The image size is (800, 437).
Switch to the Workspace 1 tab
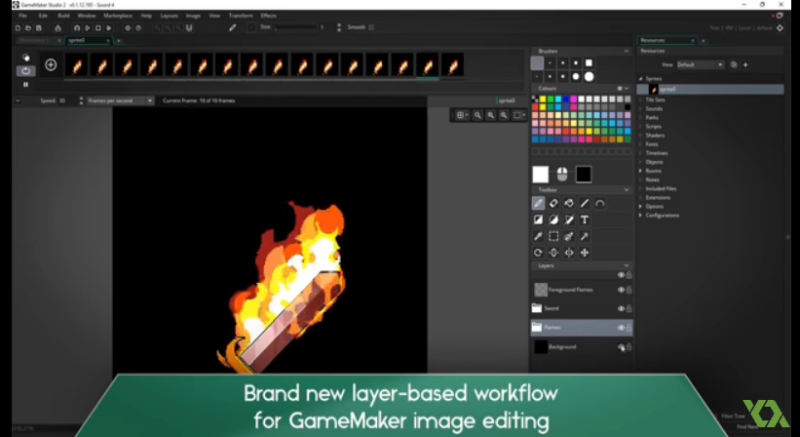[35, 40]
